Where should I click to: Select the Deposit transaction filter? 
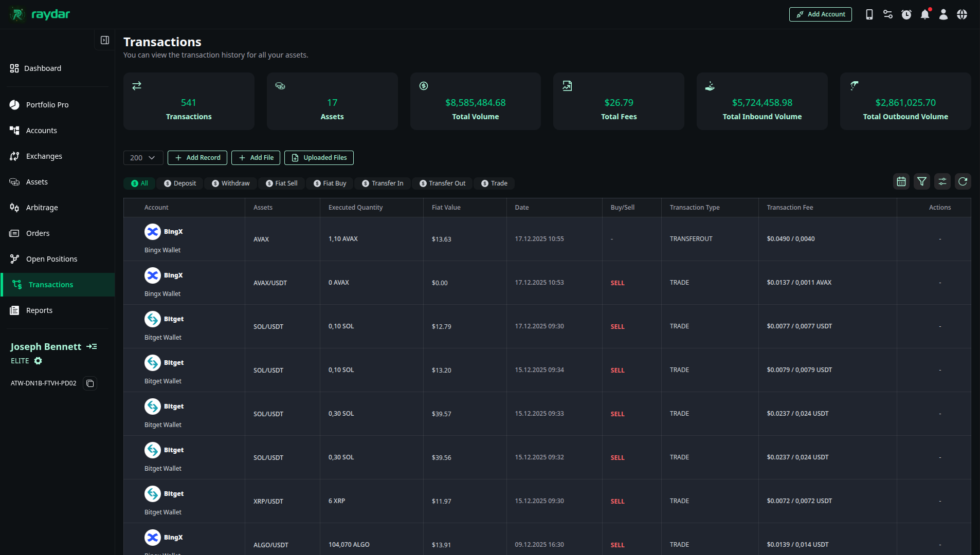[x=179, y=183]
